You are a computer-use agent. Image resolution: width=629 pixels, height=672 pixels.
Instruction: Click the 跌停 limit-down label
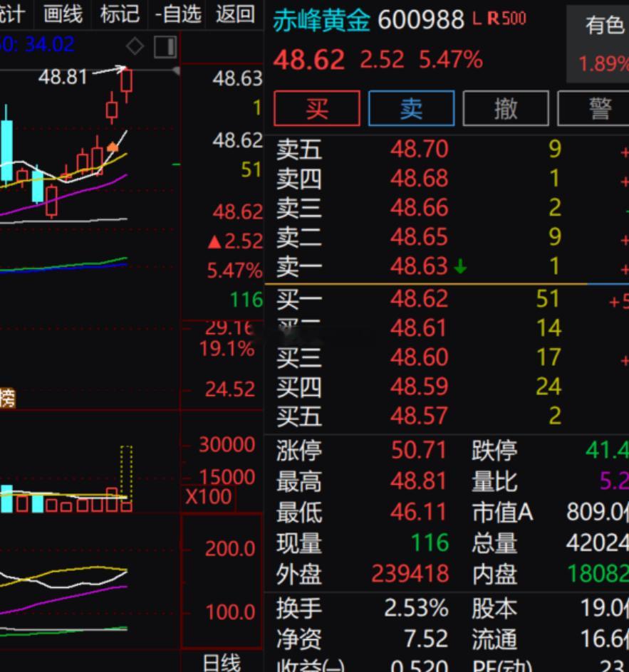click(494, 451)
